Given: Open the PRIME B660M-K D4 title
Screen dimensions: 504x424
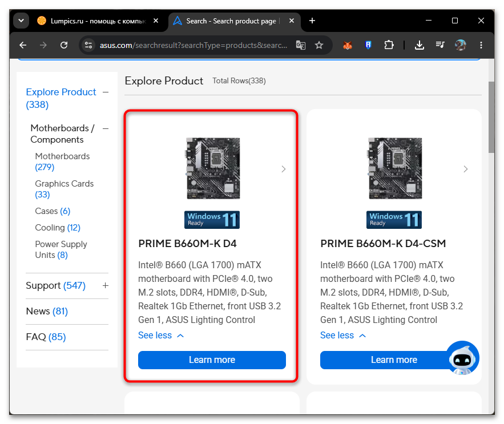Looking at the screenshot, I should pos(187,244).
